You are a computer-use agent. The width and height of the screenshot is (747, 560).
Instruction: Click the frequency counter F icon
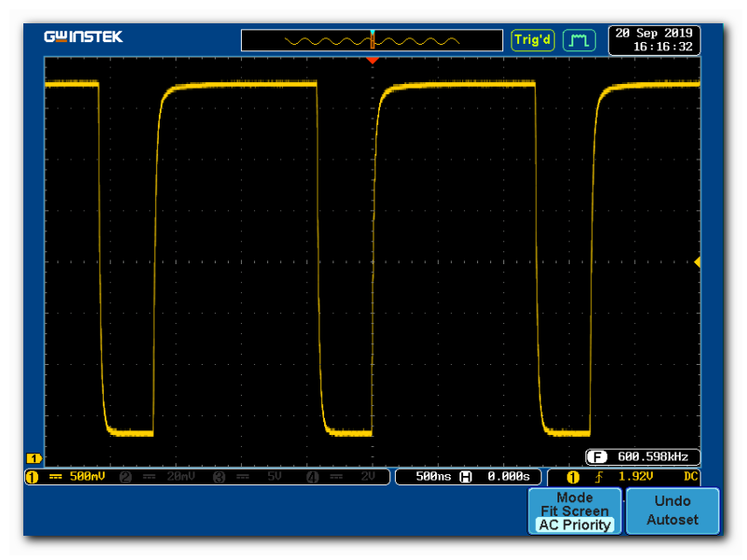(x=597, y=457)
